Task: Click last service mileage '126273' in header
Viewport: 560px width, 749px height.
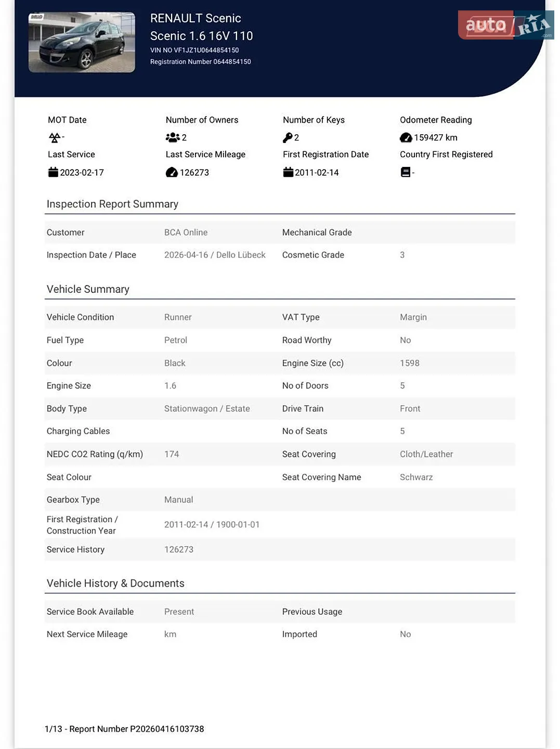Action: coord(194,173)
